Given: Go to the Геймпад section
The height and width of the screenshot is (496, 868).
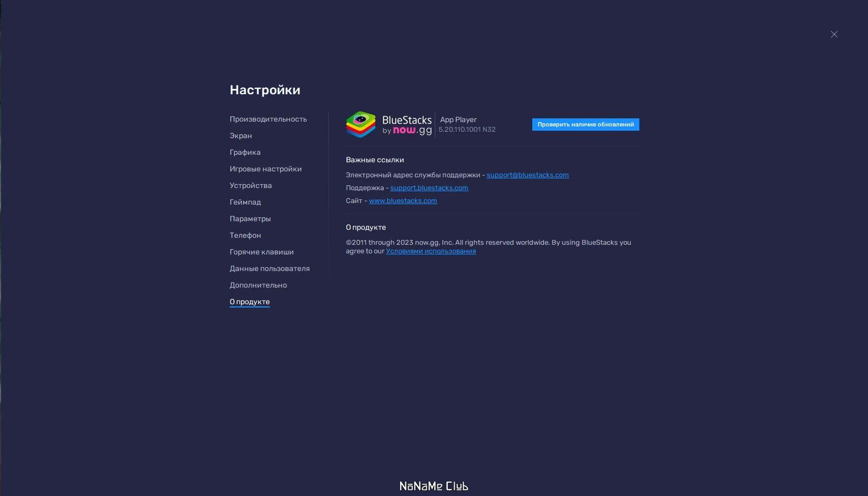Looking at the screenshot, I should pyautogui.click(x=245, y=202).
